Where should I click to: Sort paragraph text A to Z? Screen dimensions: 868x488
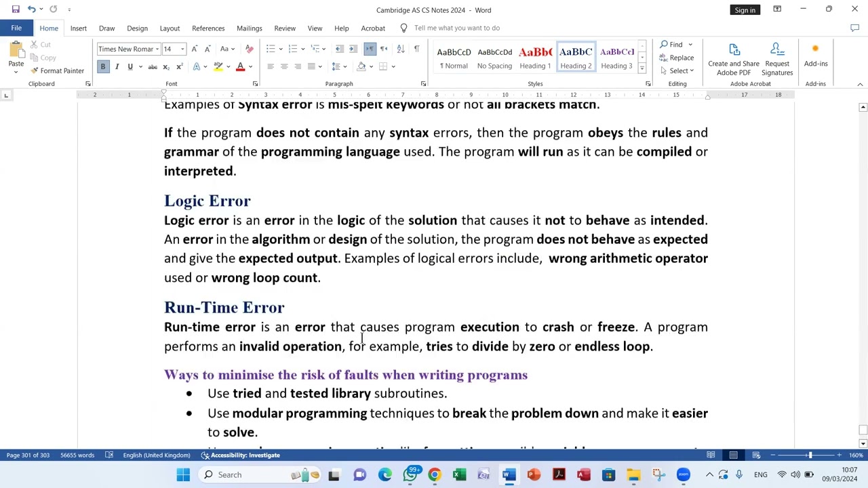point(400,49)
